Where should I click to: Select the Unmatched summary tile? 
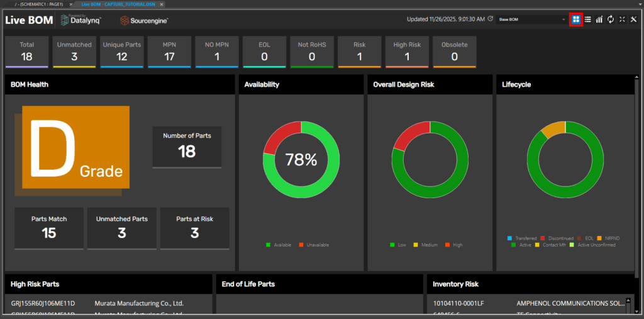click(74, 52)
